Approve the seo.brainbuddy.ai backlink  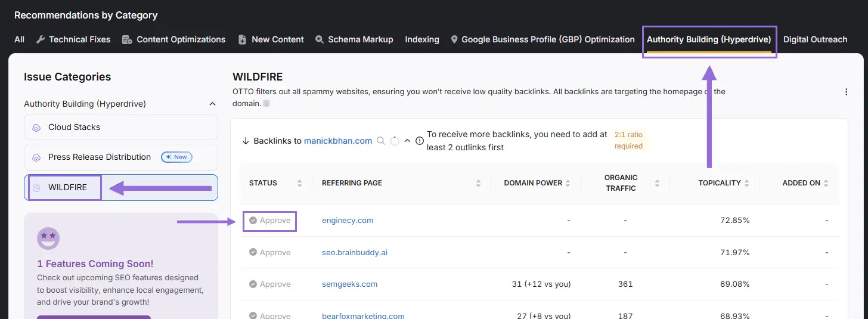coord(270,253)
